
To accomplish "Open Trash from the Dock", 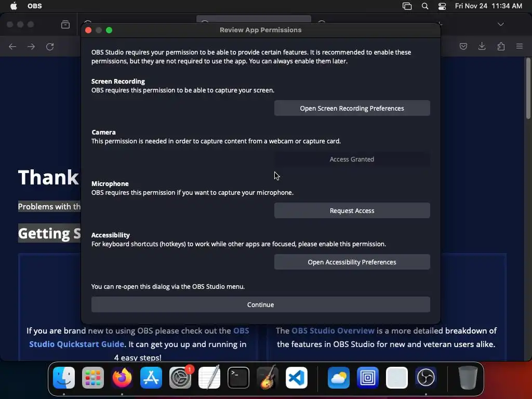I will pyautogui.click(x=468, y=378).
